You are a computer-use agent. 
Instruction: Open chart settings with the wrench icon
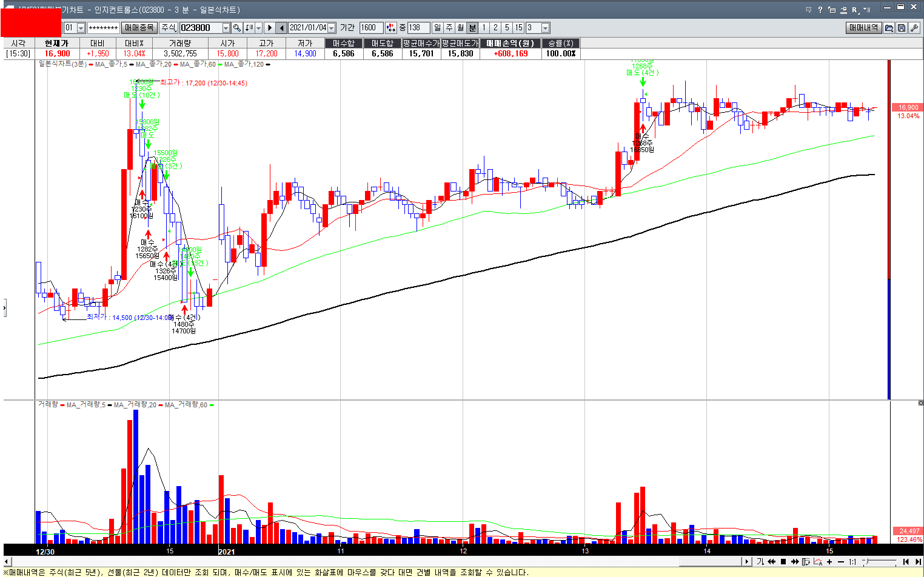click(x=914, y=28)
